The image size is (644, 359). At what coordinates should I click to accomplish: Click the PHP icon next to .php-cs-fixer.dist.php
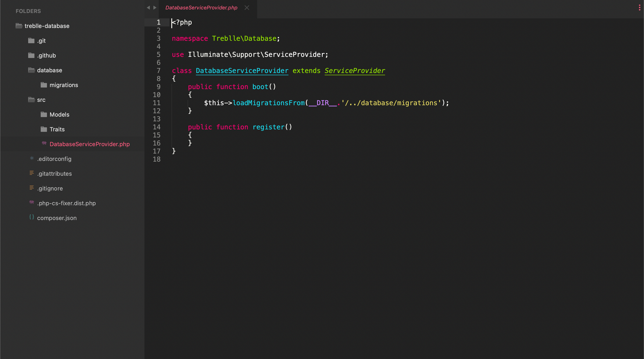(x=32, y=202)
